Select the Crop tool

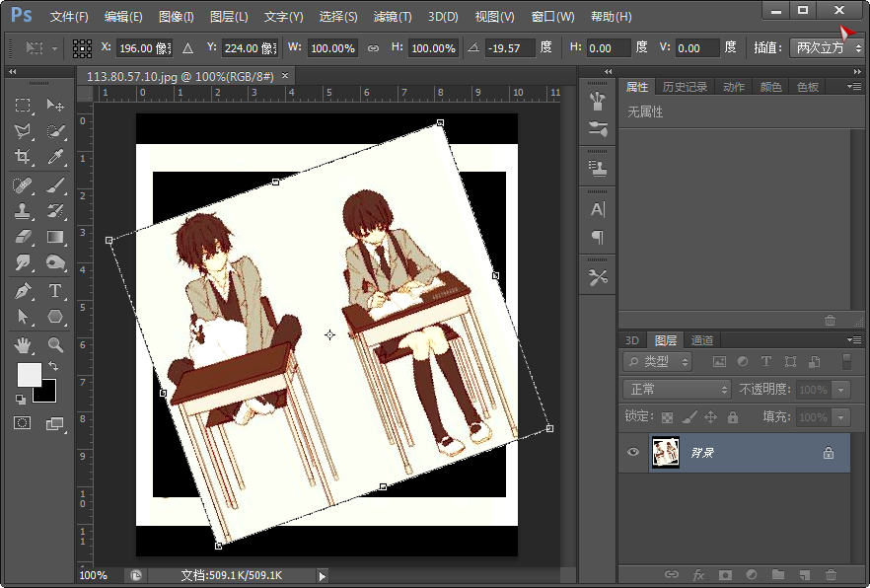pyautogui.click(x=22, y=157)
